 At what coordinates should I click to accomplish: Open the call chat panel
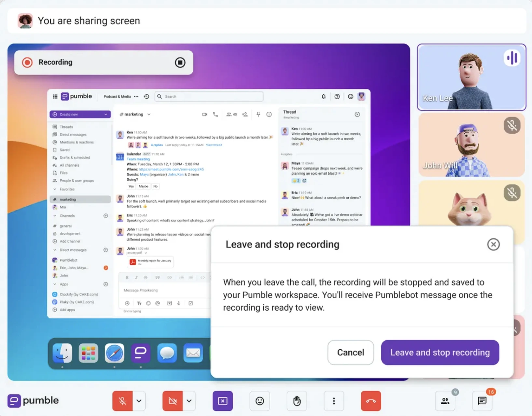click(482, 401)
